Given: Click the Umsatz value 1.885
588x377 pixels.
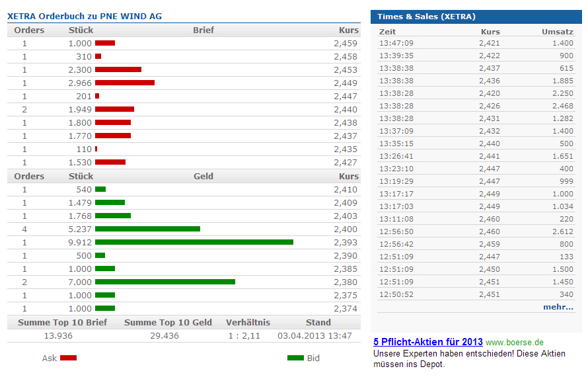Looking at the screenshot, I should tap(562, 81).
